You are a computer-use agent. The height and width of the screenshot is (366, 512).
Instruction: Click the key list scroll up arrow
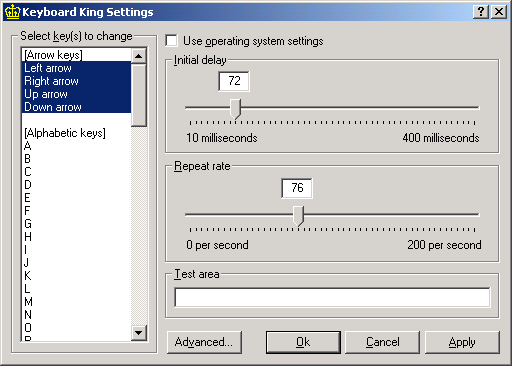[x=139, y=56]
